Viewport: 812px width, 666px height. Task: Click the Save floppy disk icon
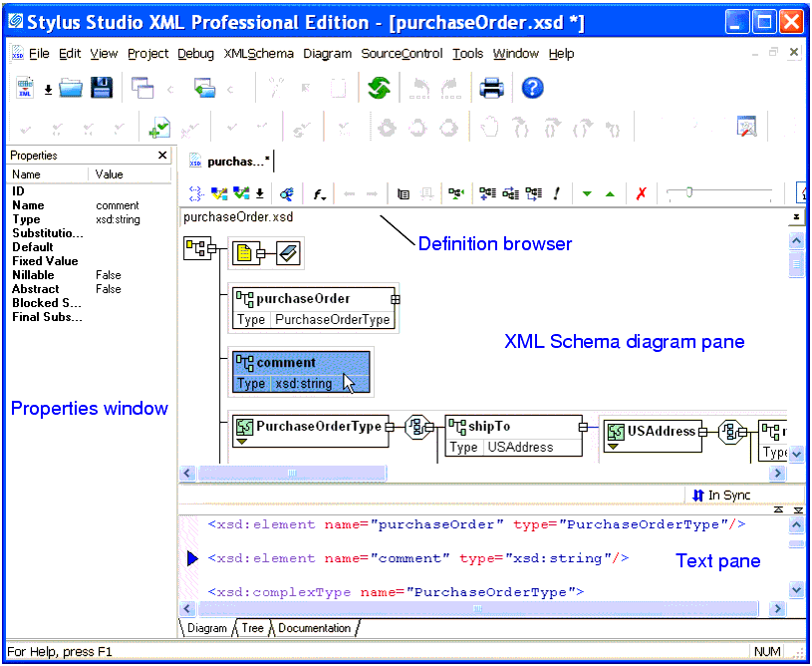coord(102,89)
